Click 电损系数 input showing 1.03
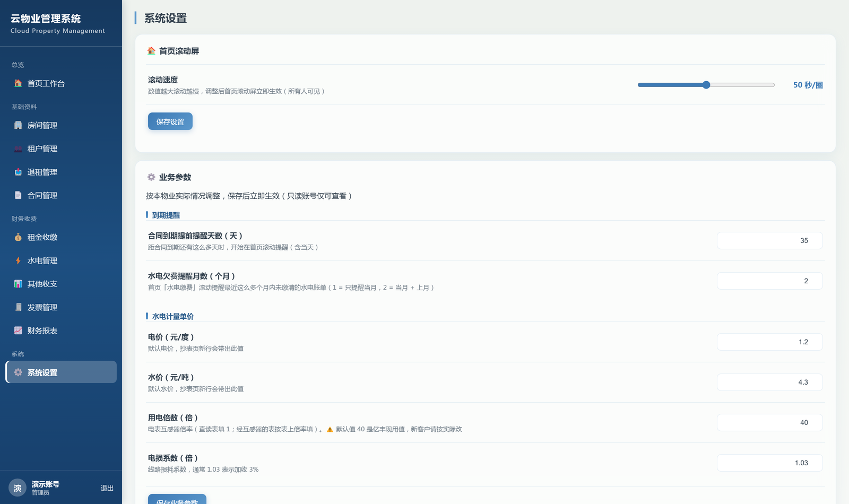 point(770,463)
